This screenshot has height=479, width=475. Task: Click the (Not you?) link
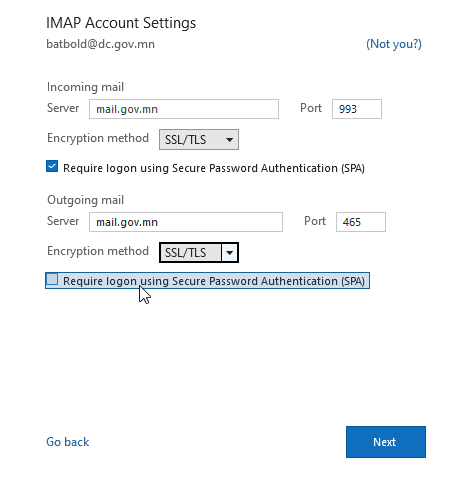(x=394, y=44)
